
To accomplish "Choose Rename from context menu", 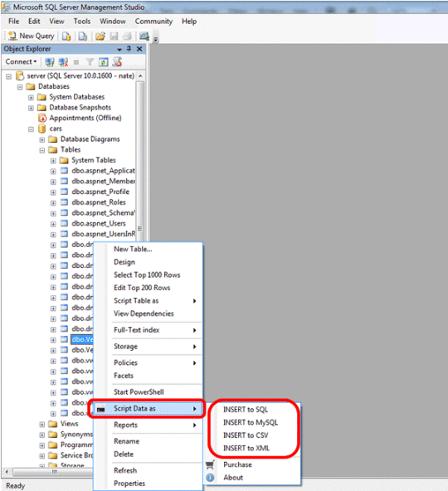I will 127,441.
